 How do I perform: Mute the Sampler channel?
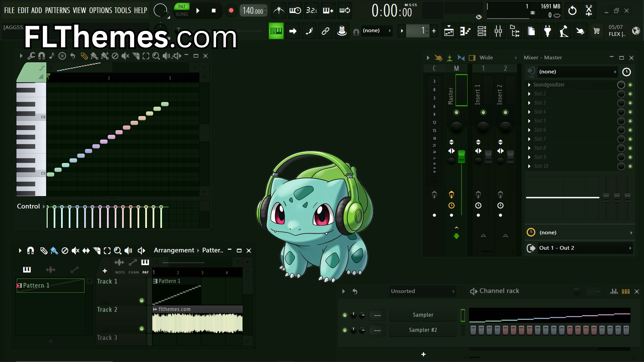pyautogui.click(x=344, y=315)
